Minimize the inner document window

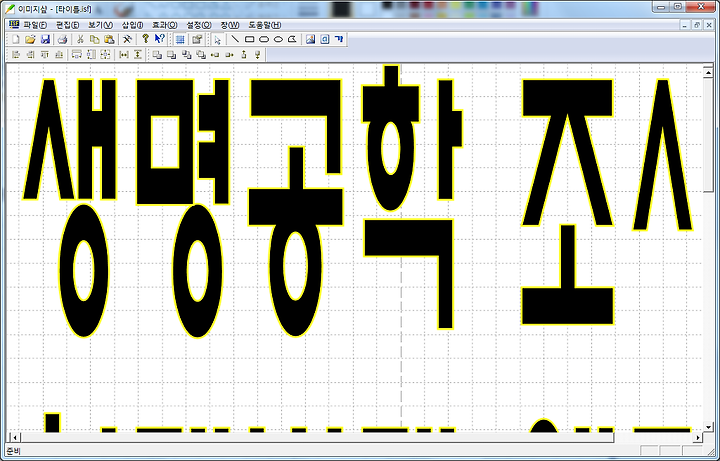coord(686,25)
